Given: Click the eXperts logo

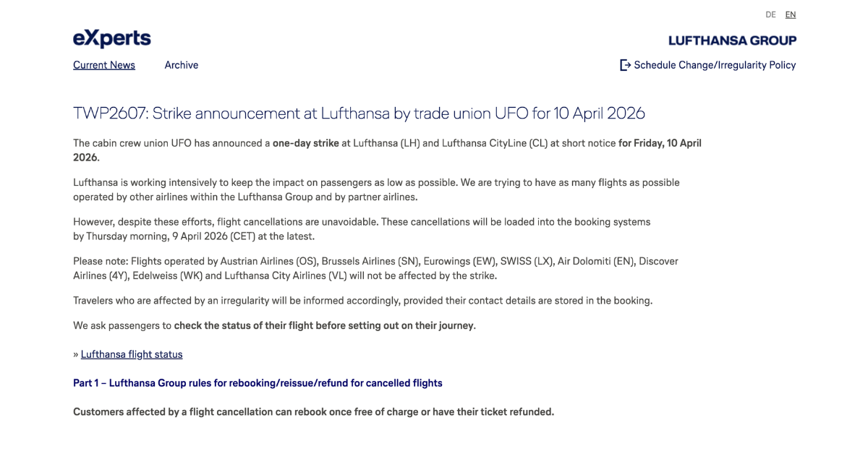Looking at the screenshot, I should coord(112,38).
